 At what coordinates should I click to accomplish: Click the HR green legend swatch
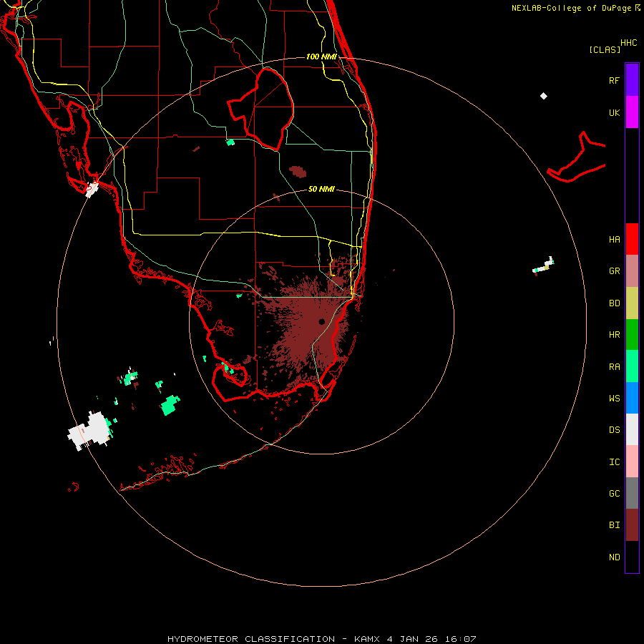pos(632,334)
